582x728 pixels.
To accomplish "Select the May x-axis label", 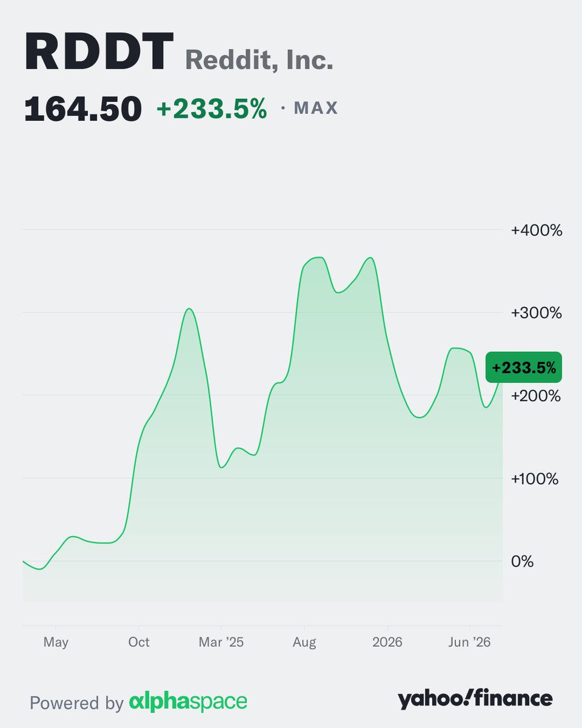I will [x=56, y=642].
